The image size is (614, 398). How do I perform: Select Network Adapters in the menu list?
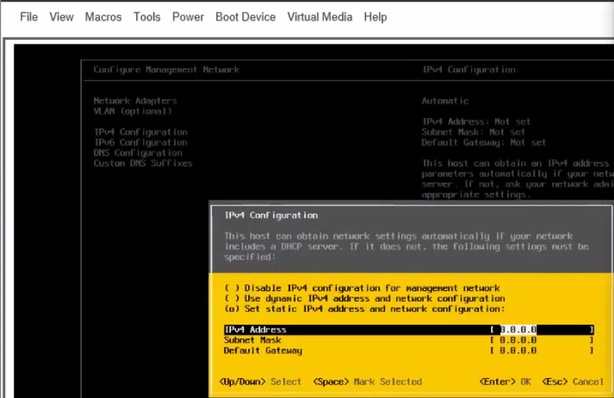coord(135,101)
